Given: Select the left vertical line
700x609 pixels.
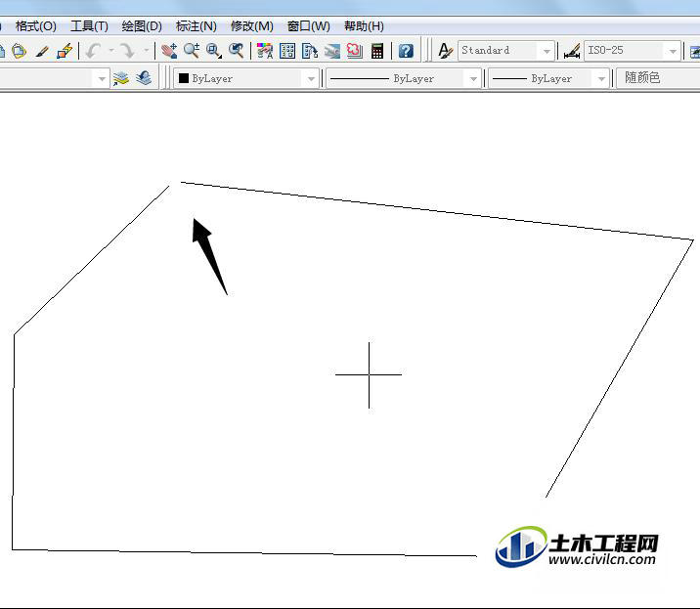Looking at the screenshot, I should 14,442.
